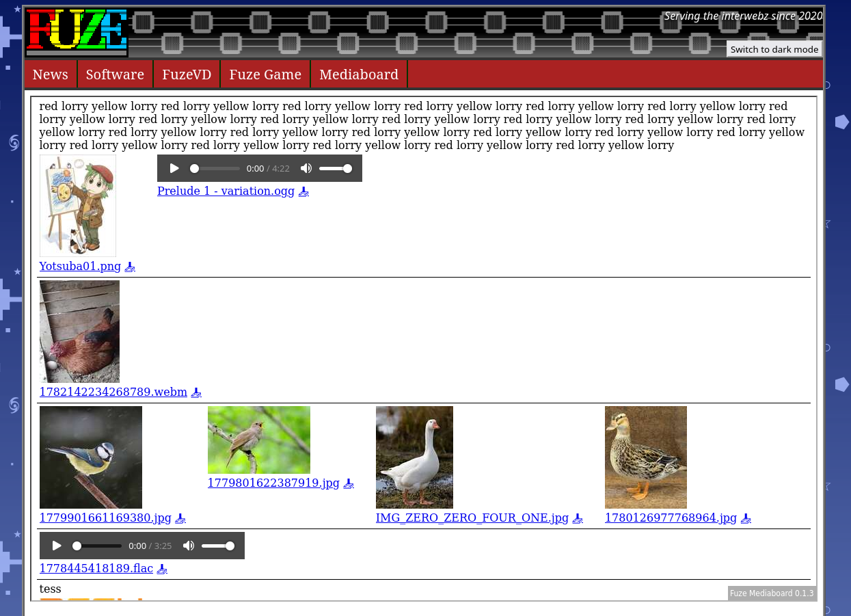Viewport: 851px width, 616px height.
Task: Click the download icon next to 1778445418189.flac
Action: tap(162, 570)
